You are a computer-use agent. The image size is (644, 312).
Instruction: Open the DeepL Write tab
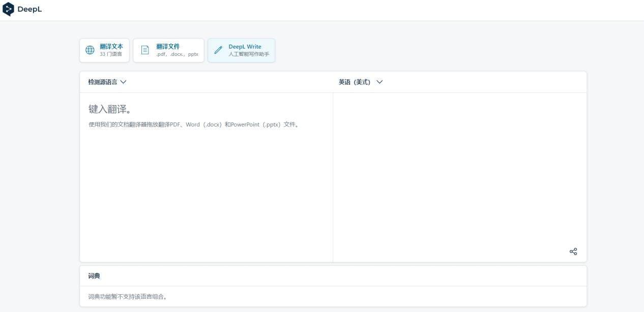(242, 50)
